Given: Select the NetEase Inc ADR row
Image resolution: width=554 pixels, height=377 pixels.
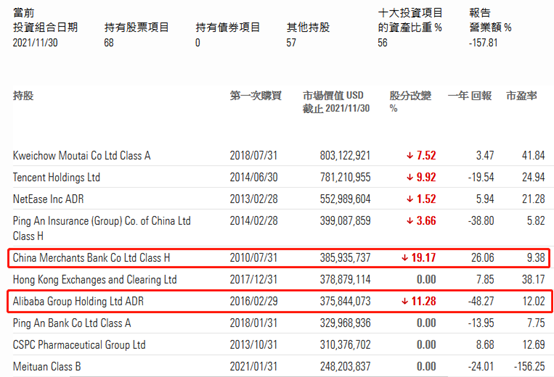Looking at the screenshot, I should click(x=279, y=199).
